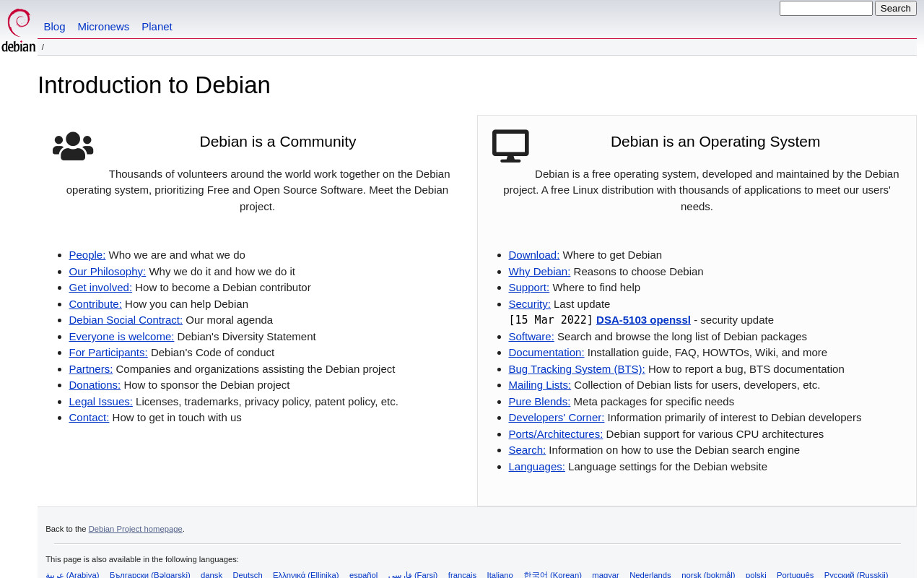
Task: Open the Ports/Architectures link
Action: [x=556, y=434]
